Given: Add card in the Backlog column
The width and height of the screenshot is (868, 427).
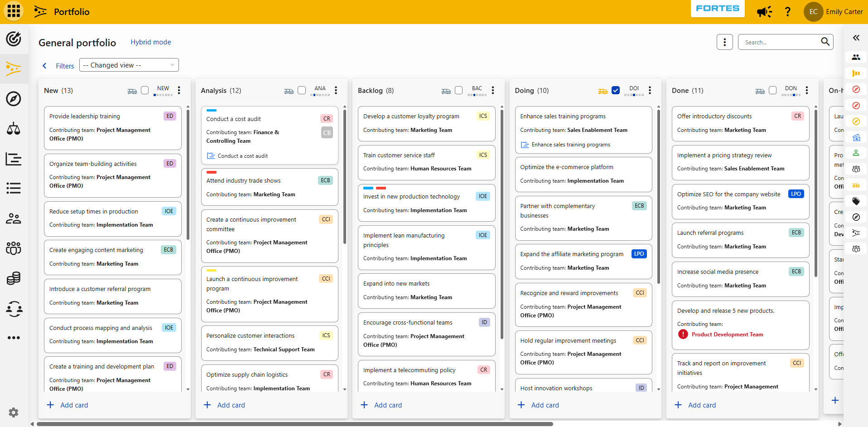Looking at the screenshot, I should (381, 405).
